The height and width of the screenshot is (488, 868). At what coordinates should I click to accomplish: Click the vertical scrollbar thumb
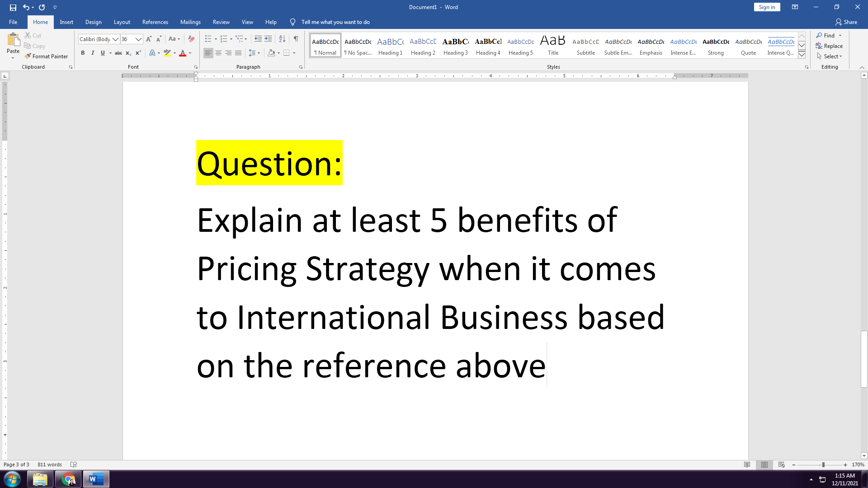(864, 359)
